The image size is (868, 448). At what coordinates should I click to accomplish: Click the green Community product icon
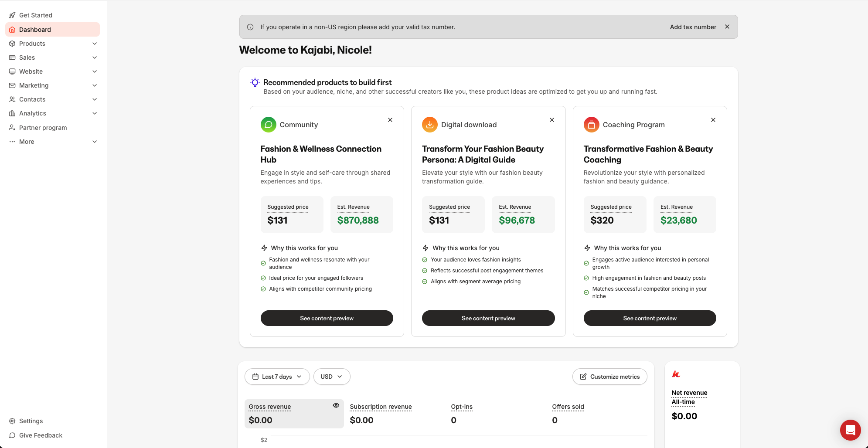coord(268,125)
